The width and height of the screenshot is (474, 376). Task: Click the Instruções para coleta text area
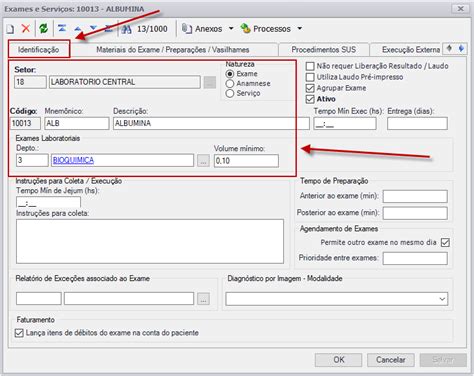pos(150,241)
